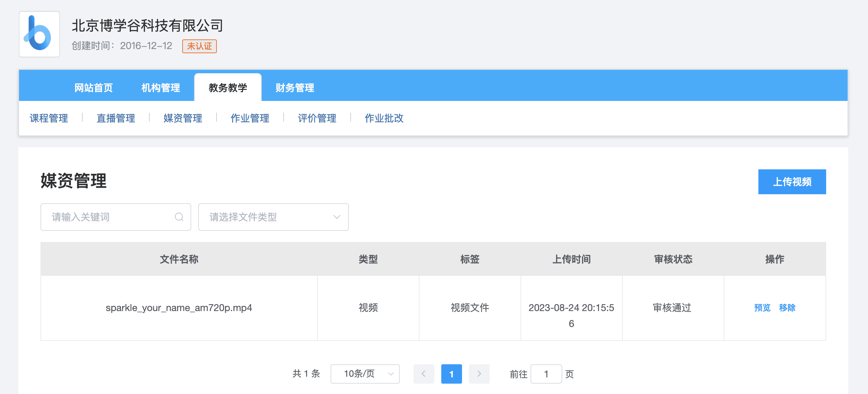Open 直播管理 submenu item
This screenshot has height=394, width=868.
[x=116, y=118]
